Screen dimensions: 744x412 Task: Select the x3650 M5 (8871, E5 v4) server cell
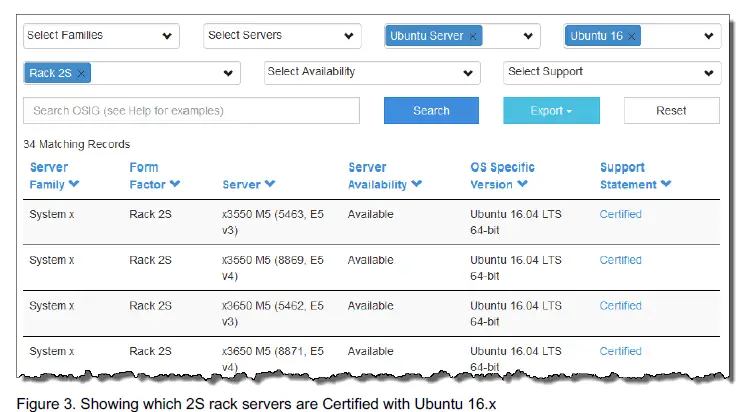[273, 359]
